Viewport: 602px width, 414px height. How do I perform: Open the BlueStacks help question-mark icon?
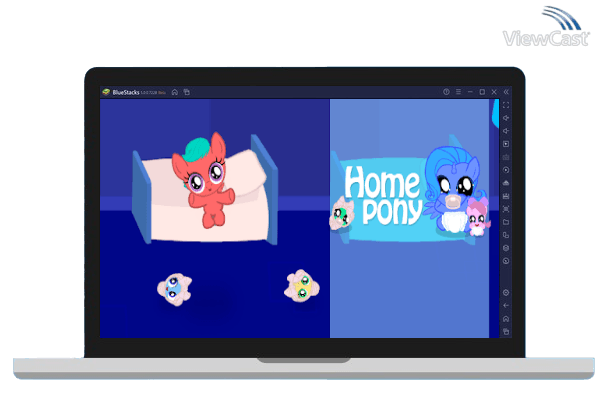(446, 92)
